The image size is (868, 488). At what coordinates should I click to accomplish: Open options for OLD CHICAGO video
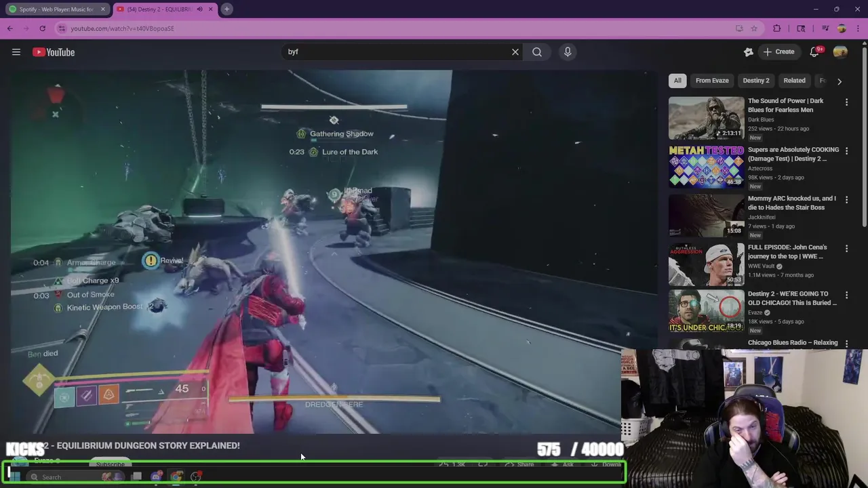[x=846, y=295]
